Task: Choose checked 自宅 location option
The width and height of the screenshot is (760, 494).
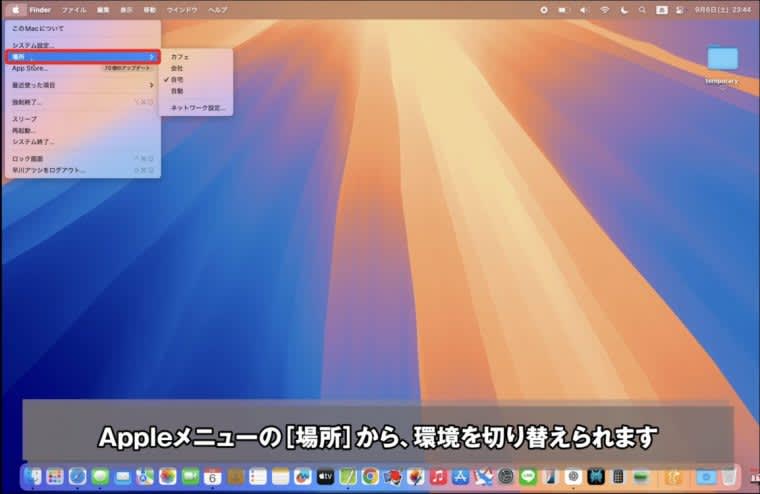Action: tap(177, 79)
